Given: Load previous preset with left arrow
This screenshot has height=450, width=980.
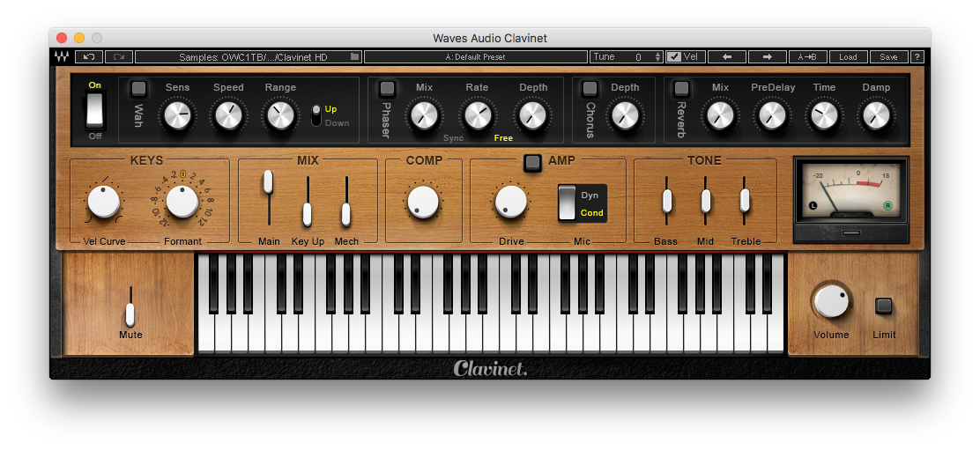Looking at the screenshot, I should click(x=727, y=56).
